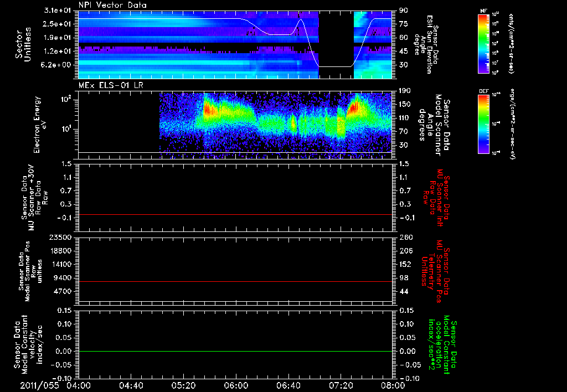
Task: Select the "NPI Vector Data" panel title
Action: (112, 5)
